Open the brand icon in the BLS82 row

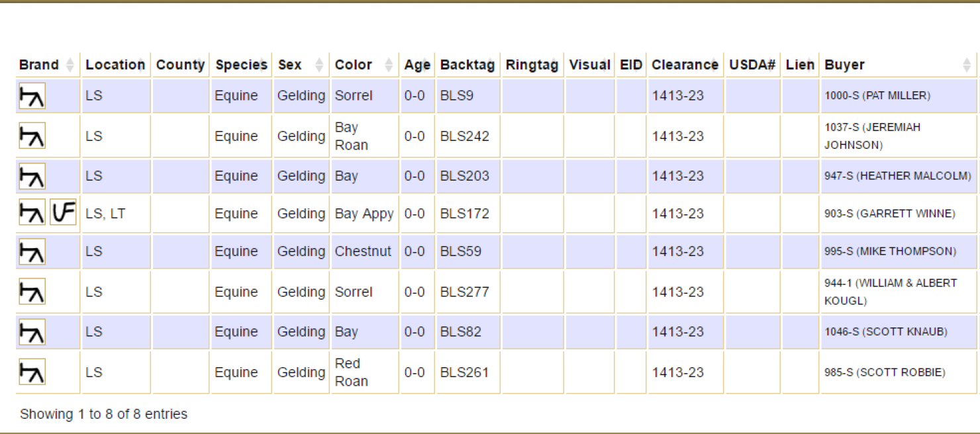tap(32, 331)
